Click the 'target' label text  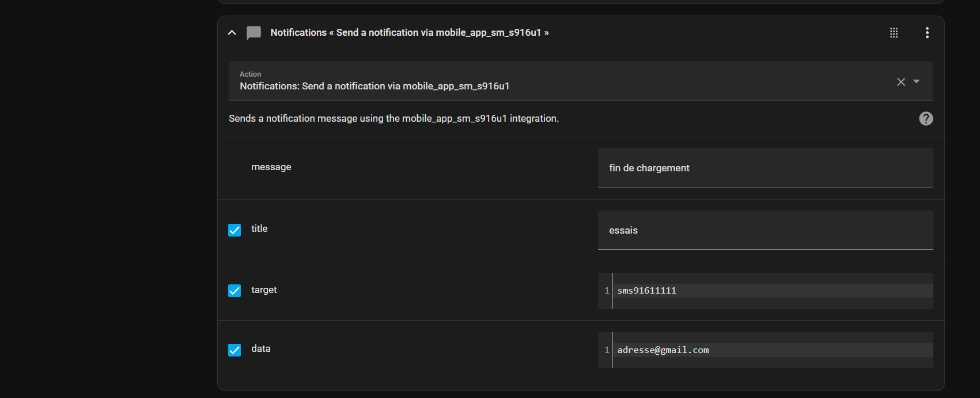[x=264, y=290]
